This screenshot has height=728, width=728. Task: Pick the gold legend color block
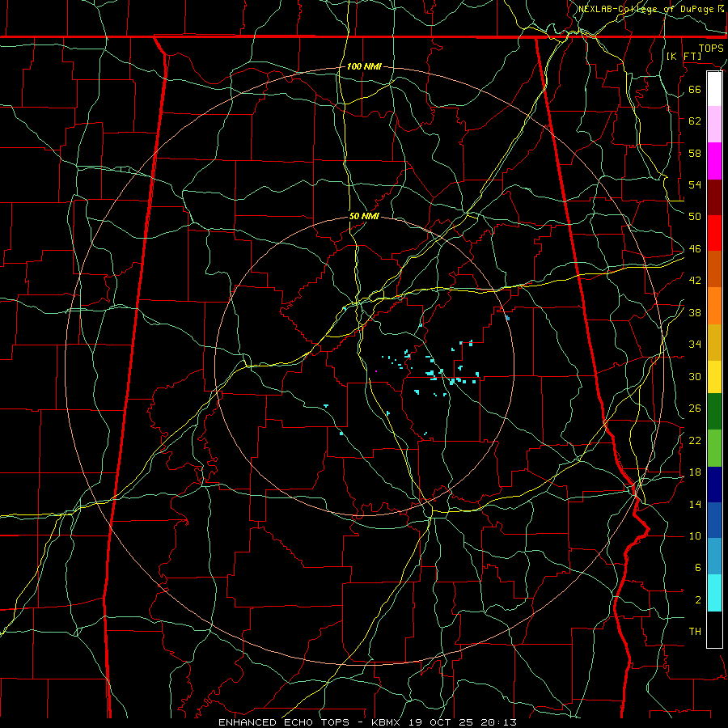coord(714,342)
